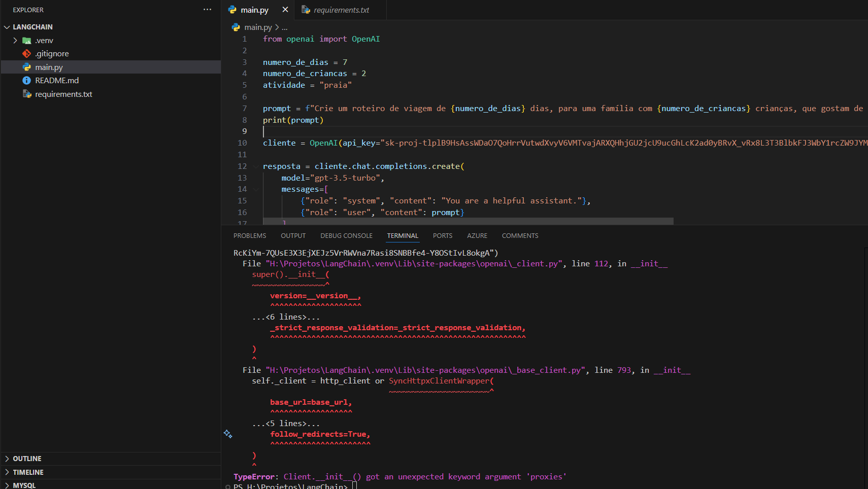Click main.py breadcrumb item
868x489 pixels.
258,27
